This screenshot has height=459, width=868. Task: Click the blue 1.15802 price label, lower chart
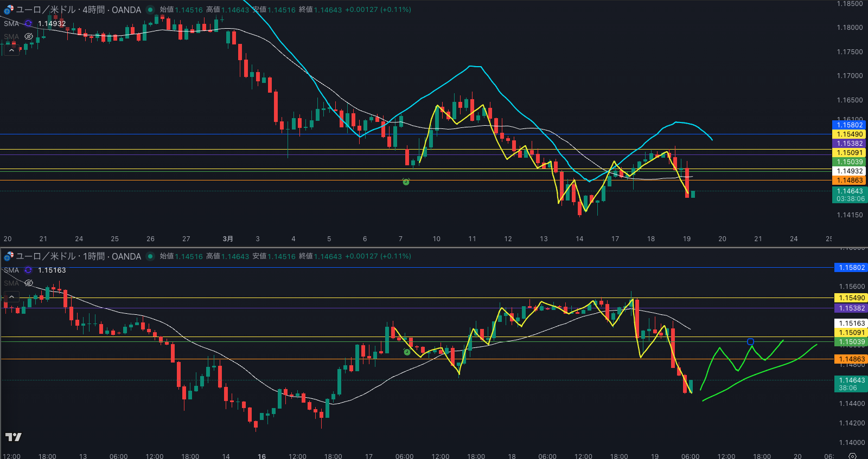tap(851, 268)
